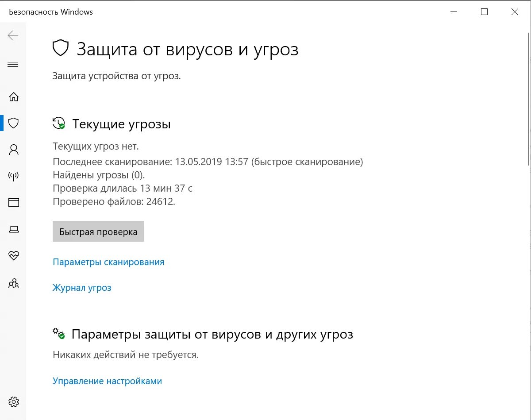The height and width of the screenshot is (420, 531).
Task: Click the protection settings gears icon
Action: (59, 333)
